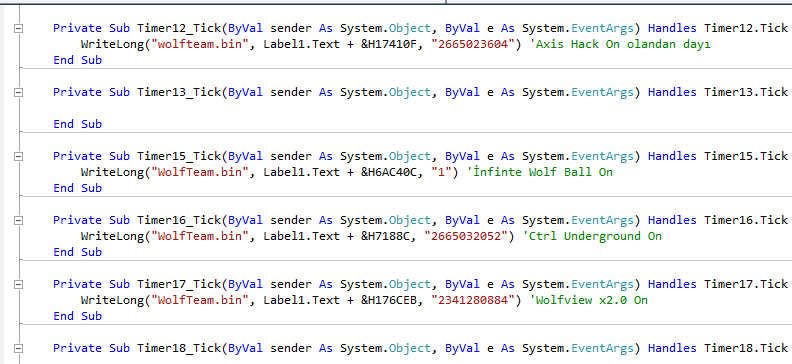Click the comment 'İnfinte Wolf Ball On

click(539, 172)
